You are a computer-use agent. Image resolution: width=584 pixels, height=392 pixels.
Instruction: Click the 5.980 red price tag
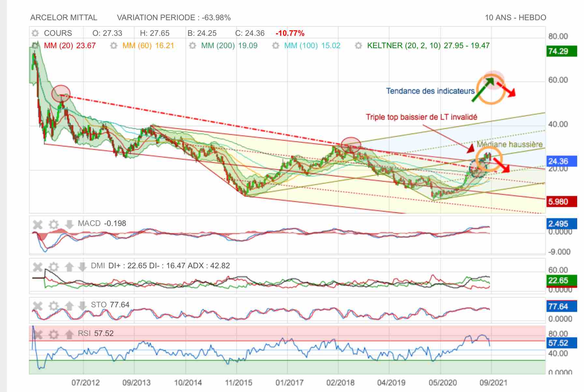(561, 202)
